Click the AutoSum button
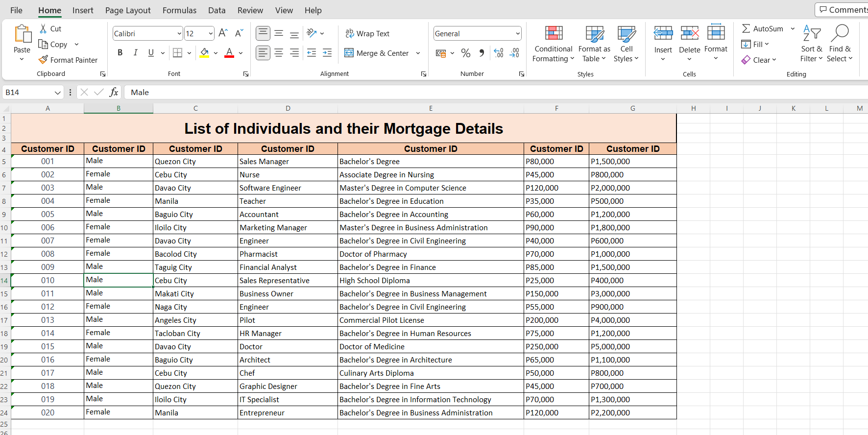This screenshot has height=435, width=868. [763, 29]
